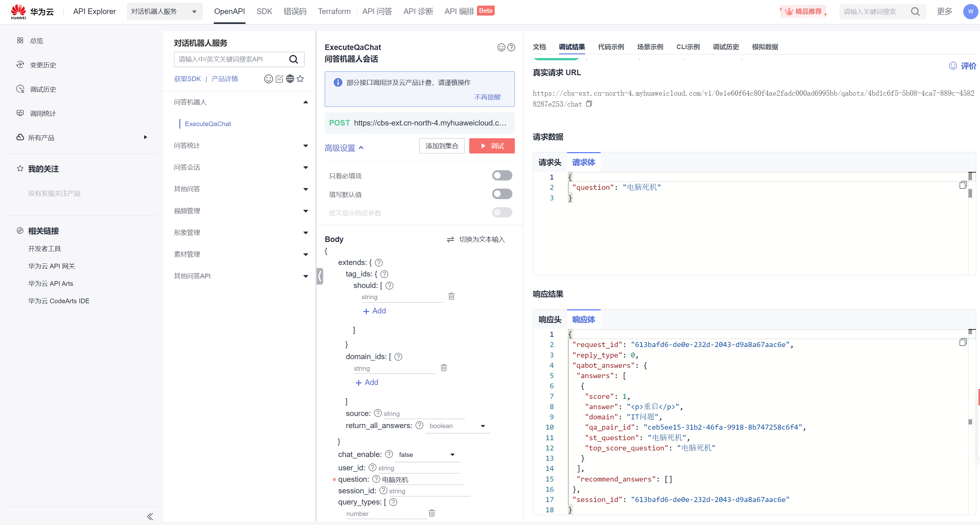This screenshot has width=980, height=525.
Task: Open the 代码示例 tab
Action: [611, 47]
